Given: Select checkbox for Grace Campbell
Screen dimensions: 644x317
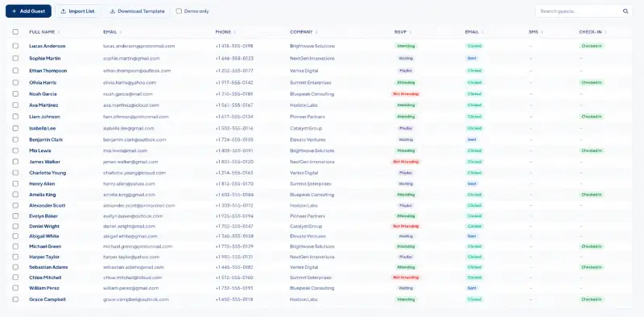Looking at the screenshot, I should [x=15, y=299].
